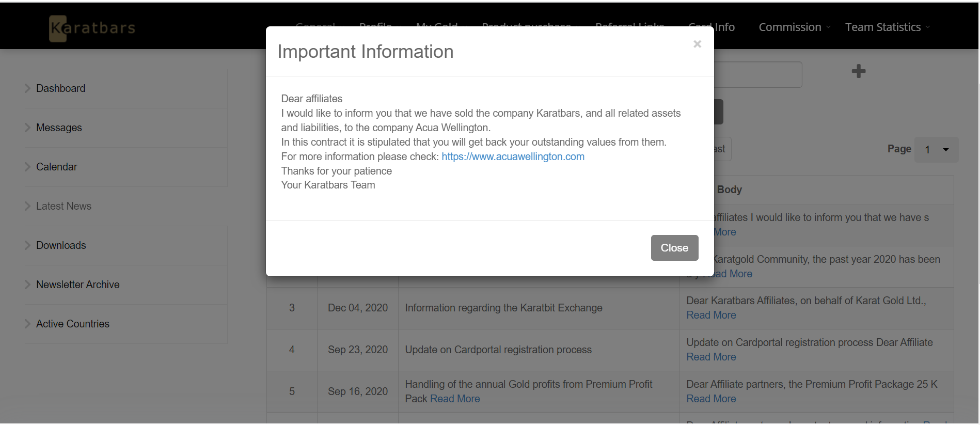Expand the Team Statistics dropdown arrow
This screenshot has width=980, height=425.
(928, 27)
